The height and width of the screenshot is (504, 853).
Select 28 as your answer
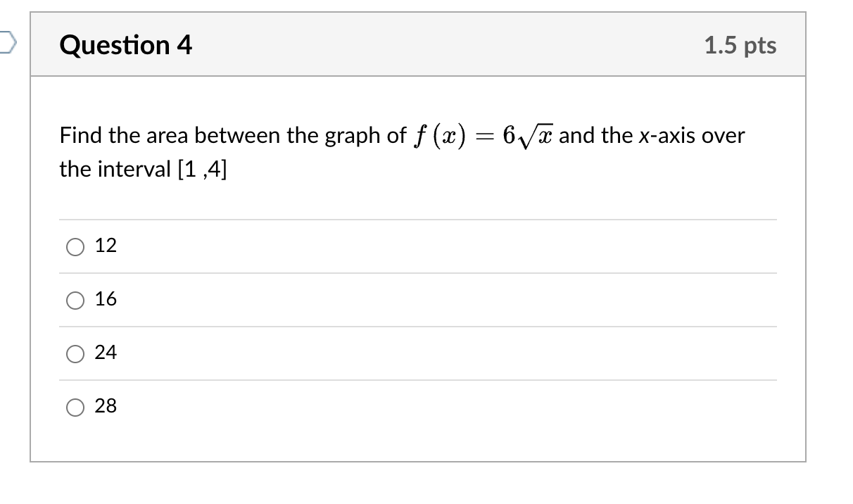[75, 407]
